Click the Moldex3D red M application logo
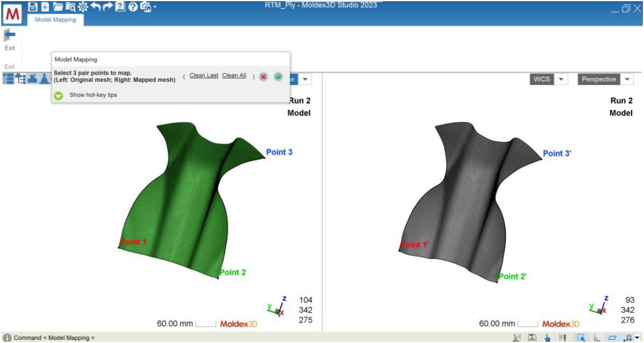This screenshot has height=343, width=644. coord(13,14)
